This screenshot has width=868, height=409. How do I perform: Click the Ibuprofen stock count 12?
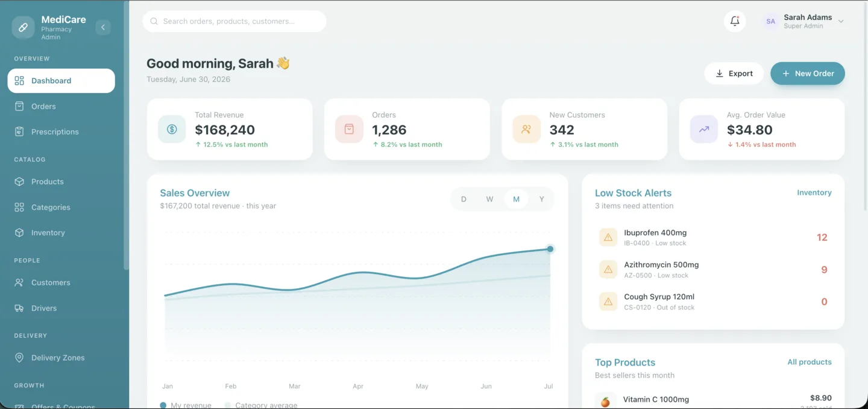(822, 238)
